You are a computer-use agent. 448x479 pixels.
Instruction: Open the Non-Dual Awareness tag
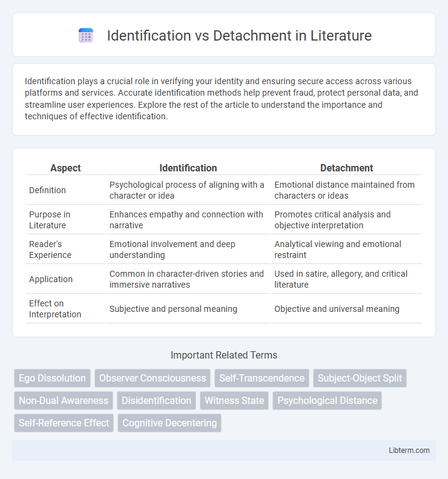coord(64,400)
